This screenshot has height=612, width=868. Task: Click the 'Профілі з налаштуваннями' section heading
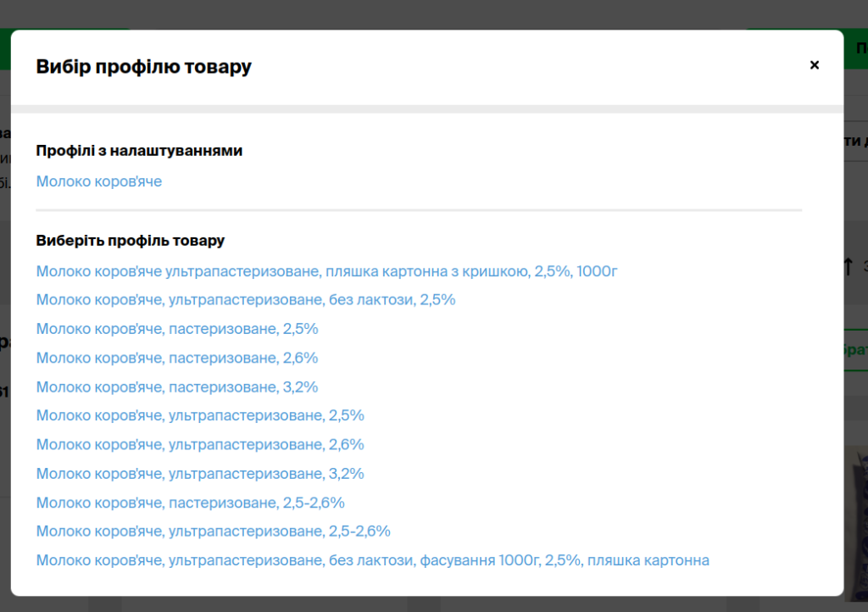click(x=139, y=150)
